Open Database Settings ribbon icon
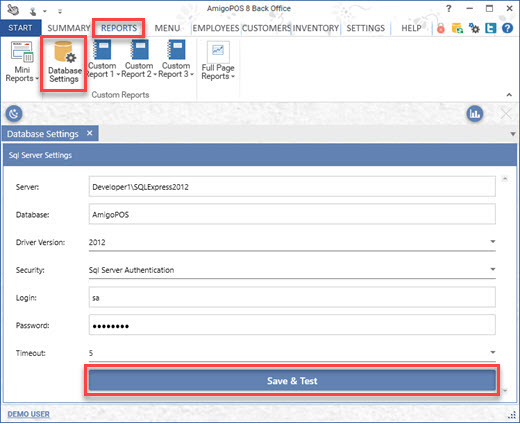 point(65,52)
